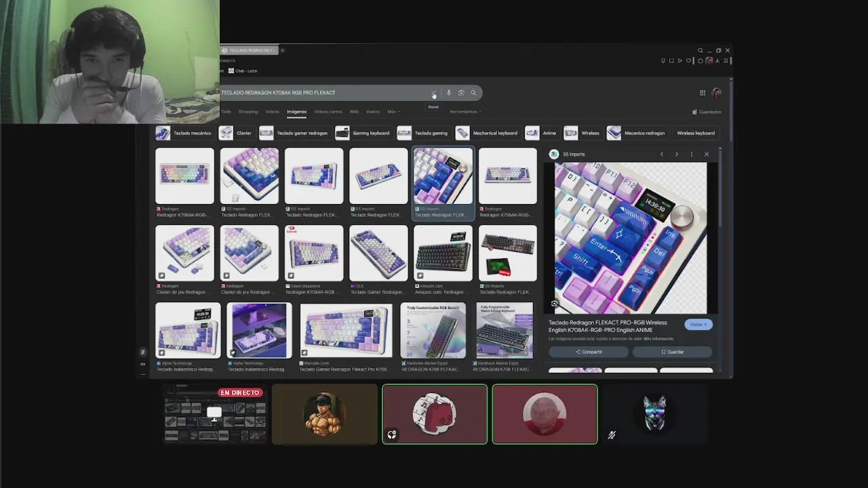Open the OLX Teclado Gamer Redragon thumbnail
The width and height of the screenshot is (868, 488).
point(378,253)
